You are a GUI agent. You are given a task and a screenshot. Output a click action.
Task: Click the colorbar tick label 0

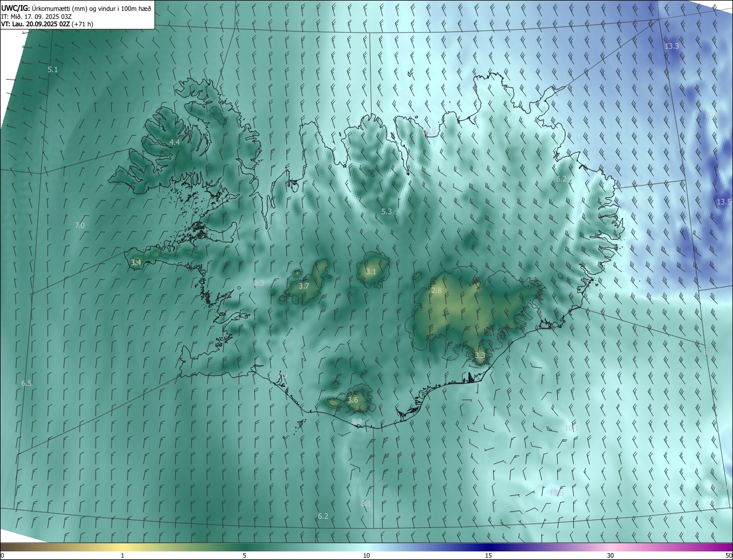[2, 556]
